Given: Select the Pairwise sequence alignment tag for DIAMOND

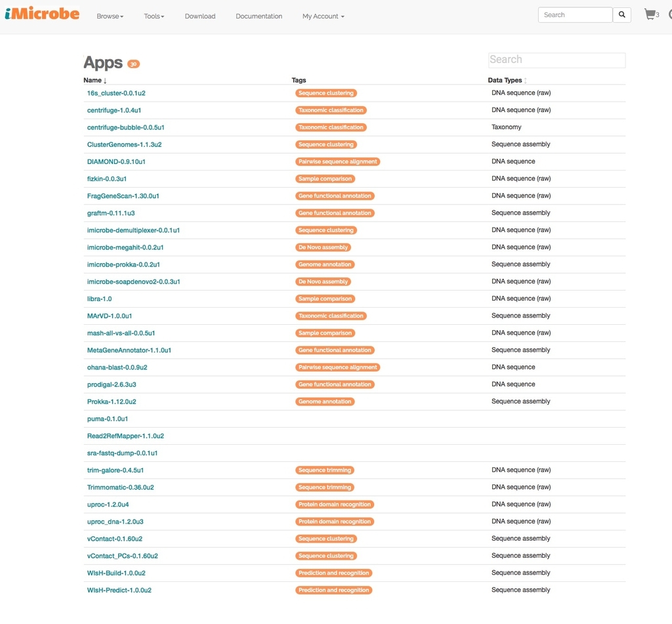Looking at the screenshot, I should coord(338,161).
